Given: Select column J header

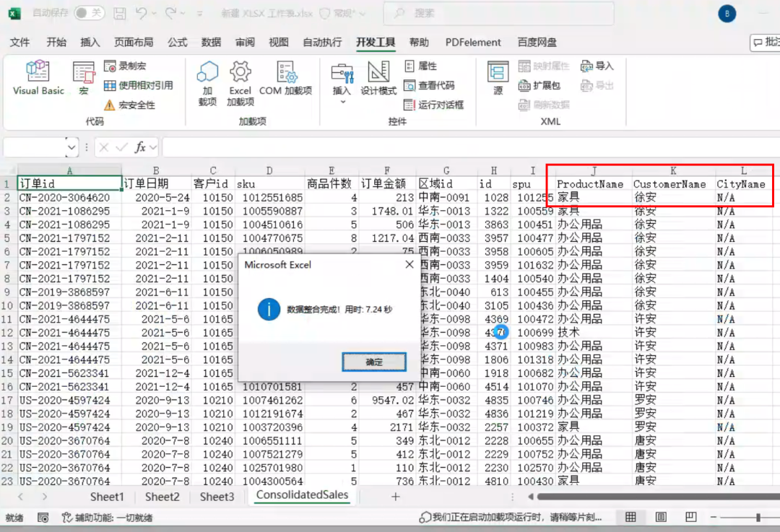Looking at the screenshot, I should tap(594, 170).
